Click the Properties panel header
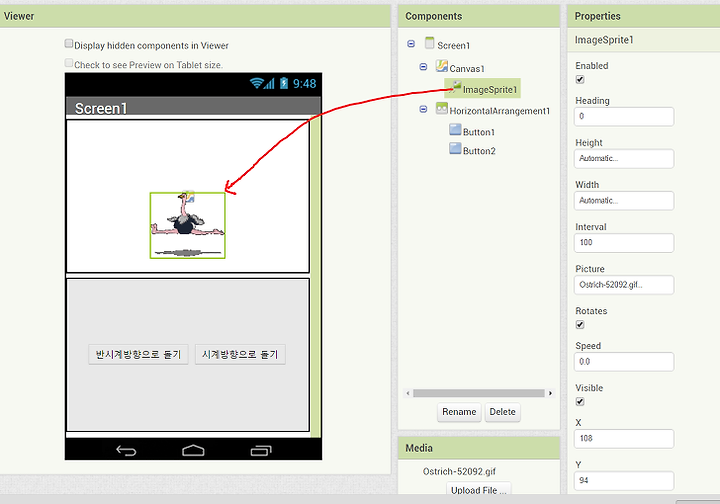This screenshot has width=720, height=504. coord(643,16)
